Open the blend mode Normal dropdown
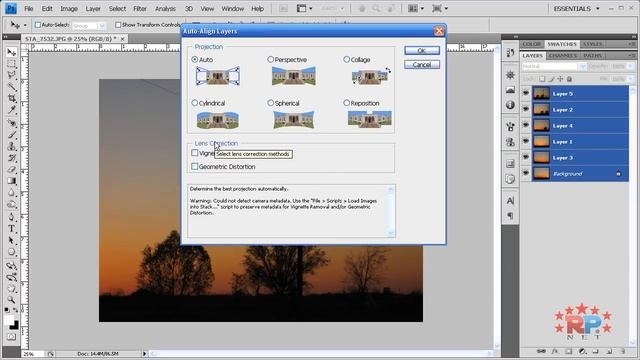The width and height of the screenshot is (640, 360). [x=554, y=66]
